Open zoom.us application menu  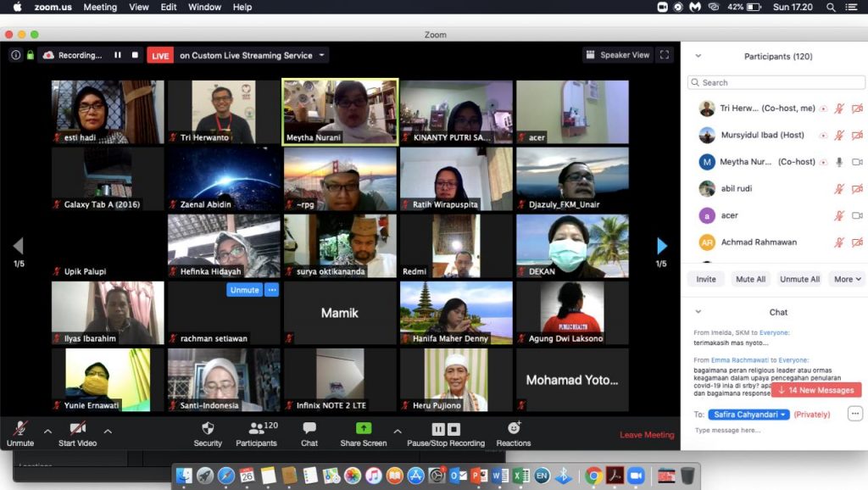53,7
